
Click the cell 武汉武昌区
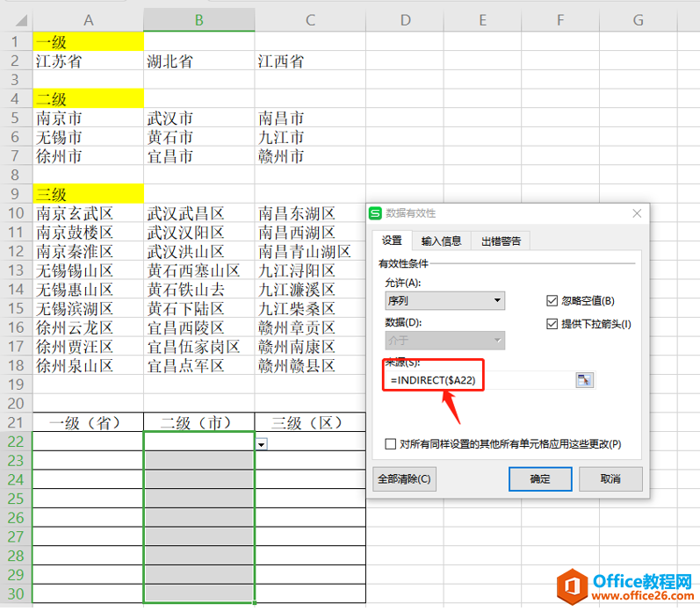199,213
